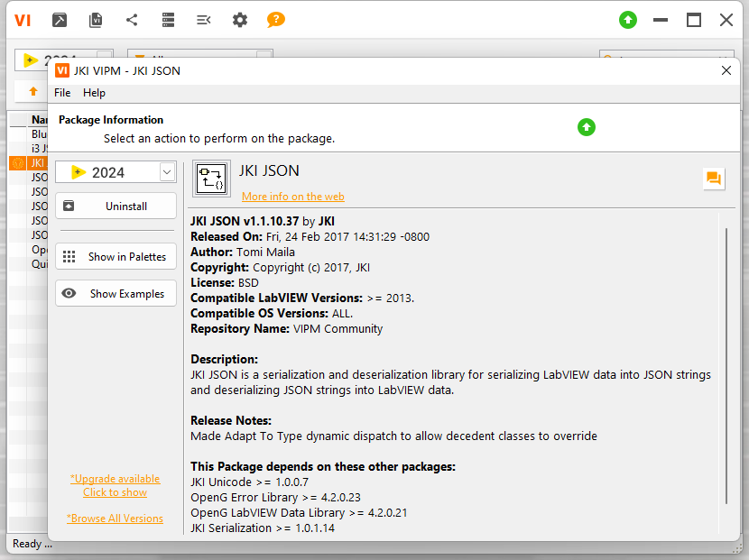Image resolution: width=749 pixels, height=560 pixels.
Task: Click 'Repository Name: VIPM Community' text
Action: click(287, 328)
